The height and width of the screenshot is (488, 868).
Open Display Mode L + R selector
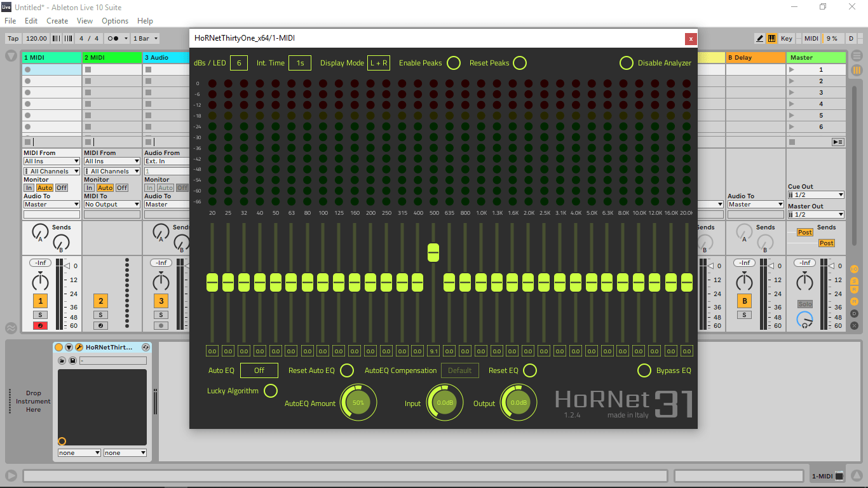point(379,63)
